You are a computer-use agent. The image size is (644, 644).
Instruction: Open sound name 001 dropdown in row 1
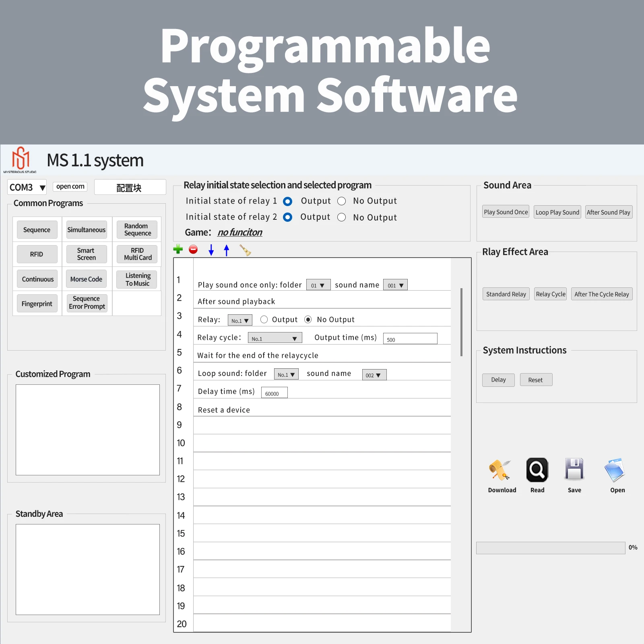395,285
